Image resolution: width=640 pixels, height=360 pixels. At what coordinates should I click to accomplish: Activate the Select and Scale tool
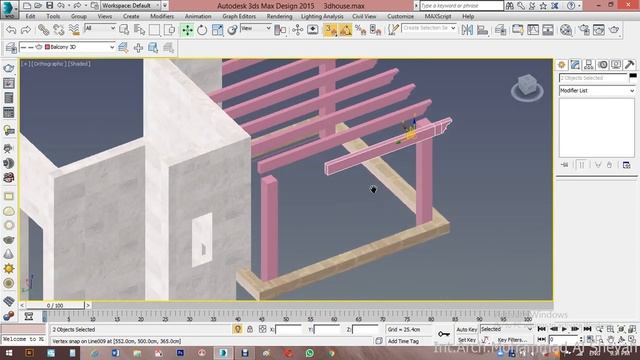click(x=217, y=30)
